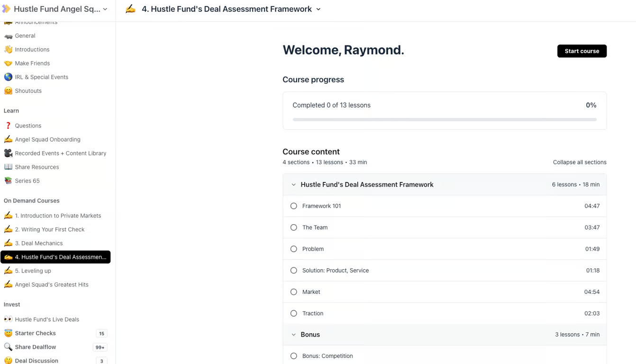Toggle the Problem lesson completion circle
Screen dimensions: 636x364
(294, 249)
